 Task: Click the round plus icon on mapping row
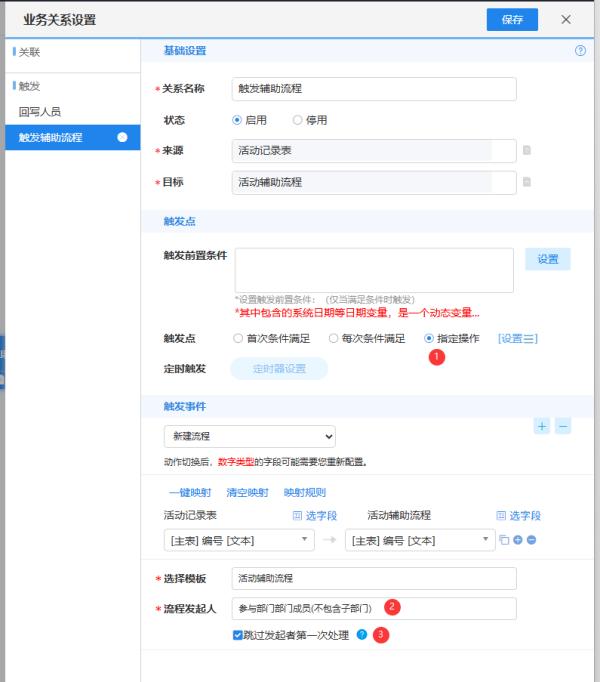pos(518,540)
